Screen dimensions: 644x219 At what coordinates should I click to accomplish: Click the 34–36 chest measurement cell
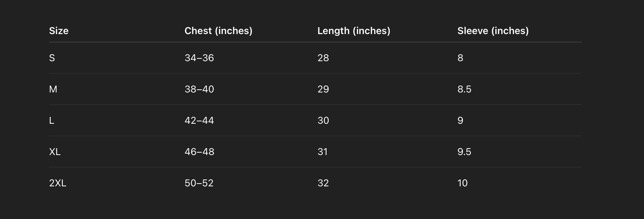click(199, 58)
